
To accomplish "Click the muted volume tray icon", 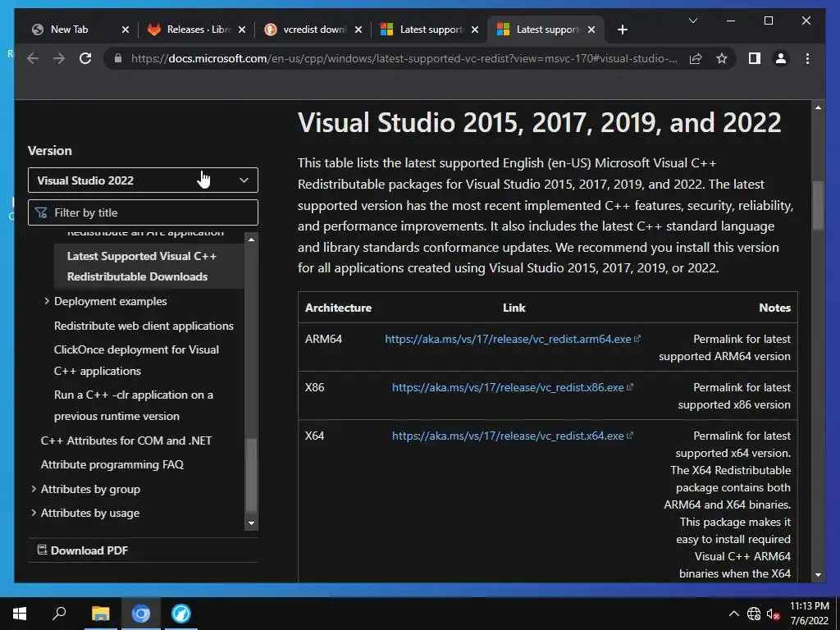I will [773, 614].
